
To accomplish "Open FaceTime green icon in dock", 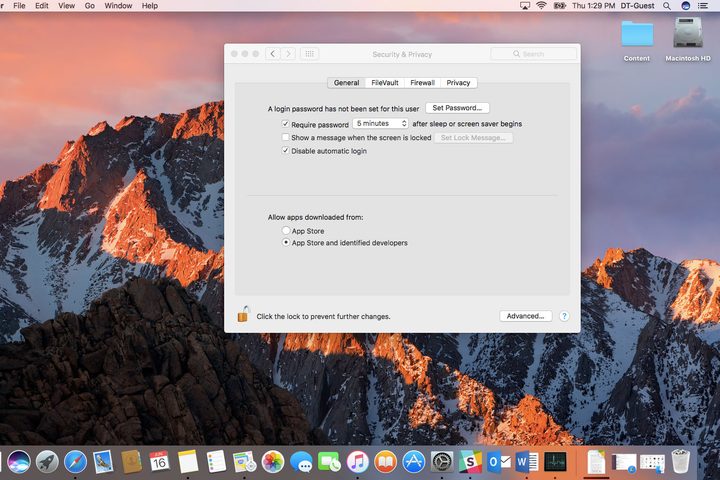I will 329,462.
